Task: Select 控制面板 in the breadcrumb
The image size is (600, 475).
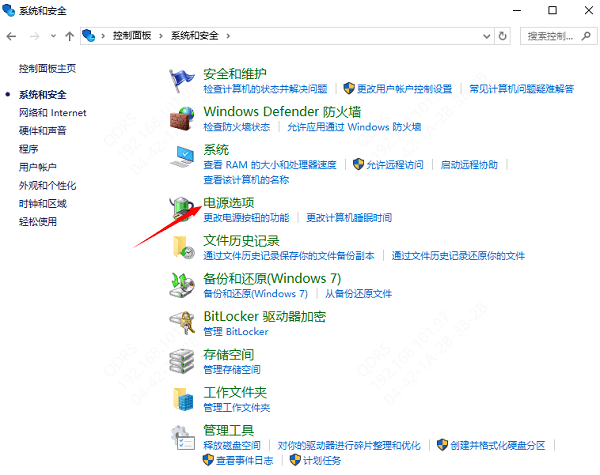Action: 132,36
